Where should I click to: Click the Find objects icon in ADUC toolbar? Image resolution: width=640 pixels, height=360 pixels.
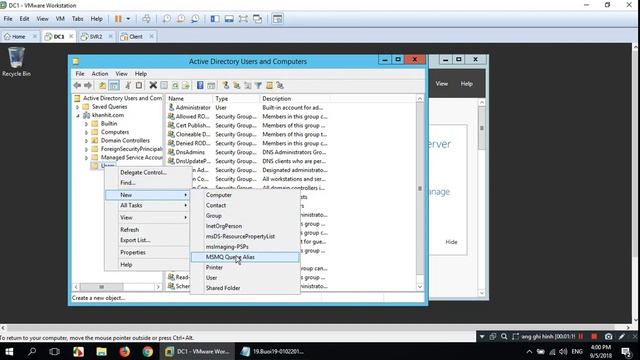[x=269, y=85]
